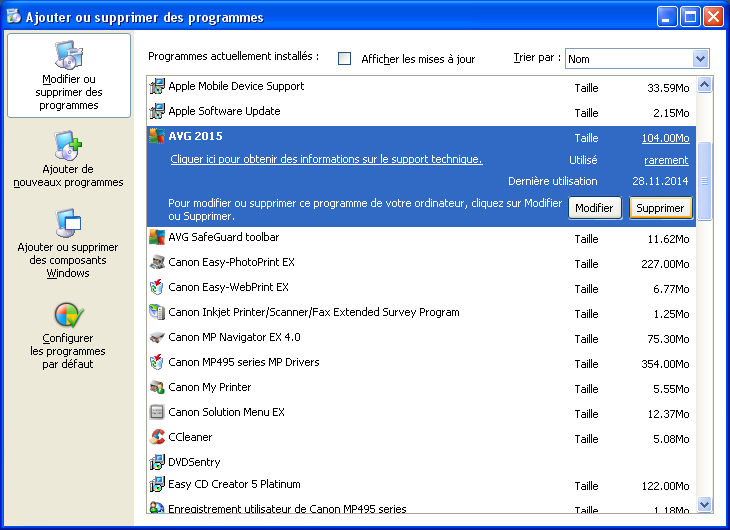Viewport: 730px width, 530px height.
Task: Click the 28.11.2014 last used date
Action: tap(660, 181)
